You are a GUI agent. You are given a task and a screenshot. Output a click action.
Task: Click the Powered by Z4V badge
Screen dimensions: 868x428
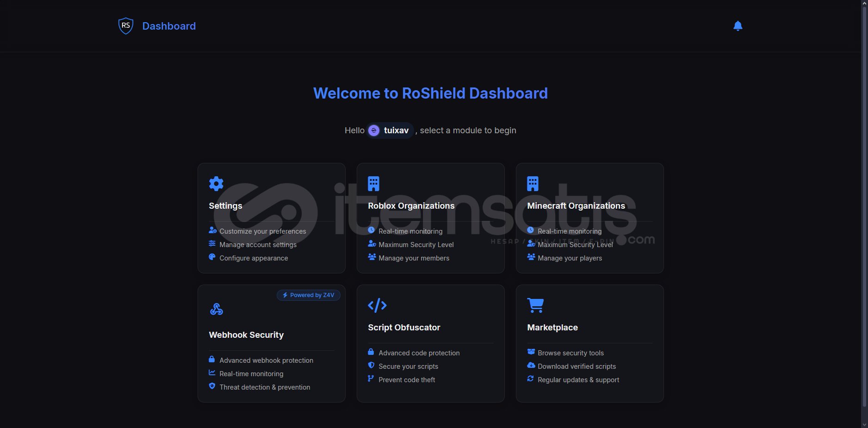(x=309, y=295)
